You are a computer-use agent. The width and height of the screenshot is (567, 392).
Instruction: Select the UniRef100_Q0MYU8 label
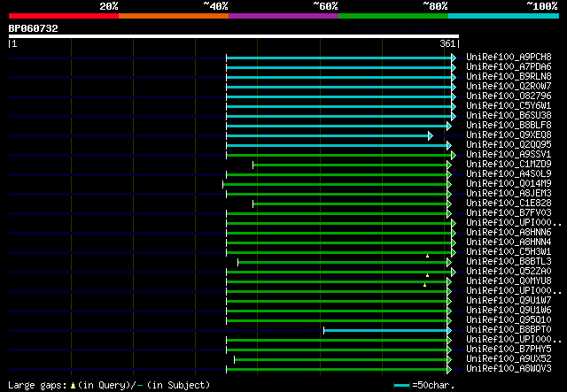[509, 281]
